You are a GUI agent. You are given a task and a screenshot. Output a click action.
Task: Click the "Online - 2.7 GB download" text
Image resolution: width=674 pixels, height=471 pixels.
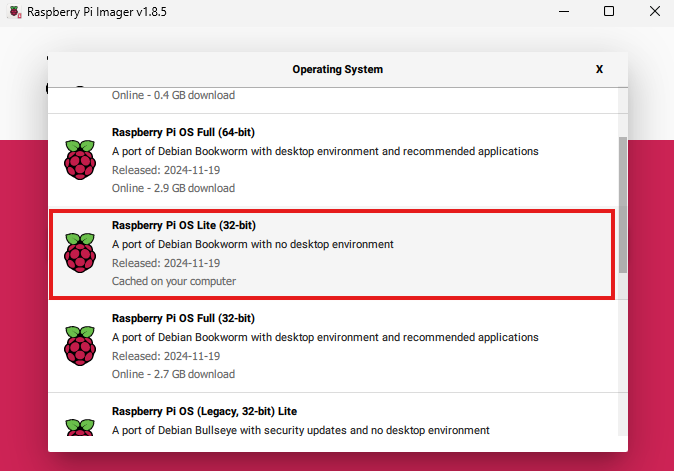(173, 374)
